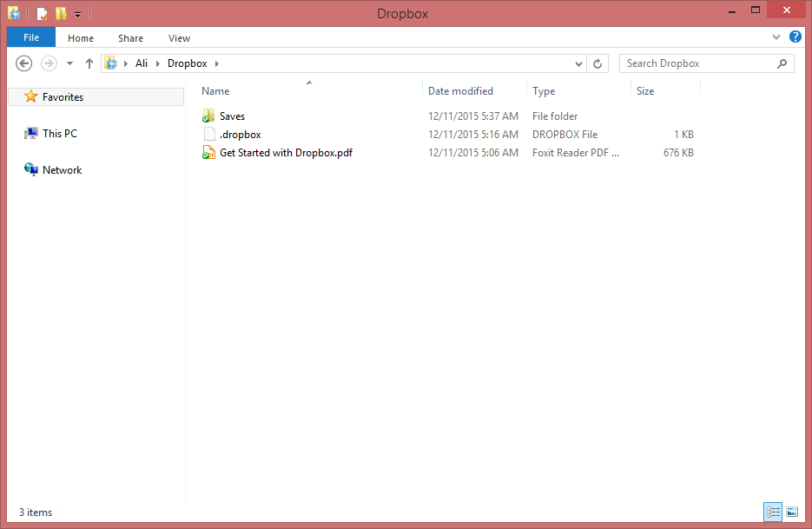Click the 3 items status text

pyautogui.click(x=36, y=512)
